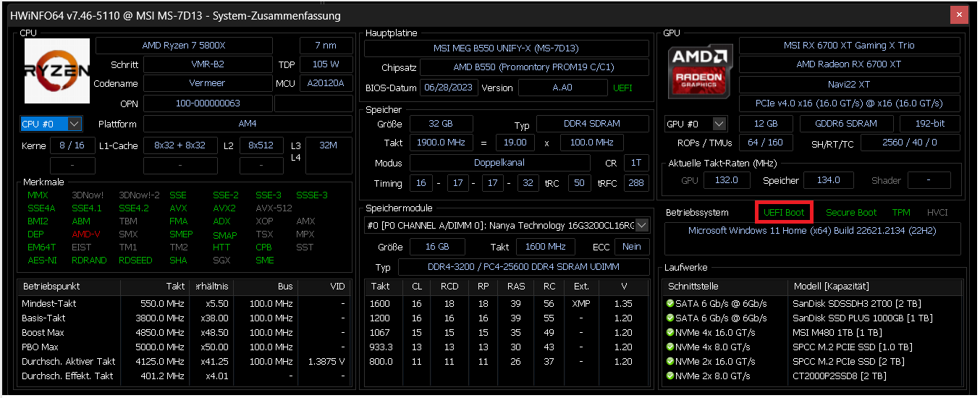Image resolution: width=980 pixels, height=398 pixels.
Task: Click the XMP entry in timings table
Action: point(581,304)
